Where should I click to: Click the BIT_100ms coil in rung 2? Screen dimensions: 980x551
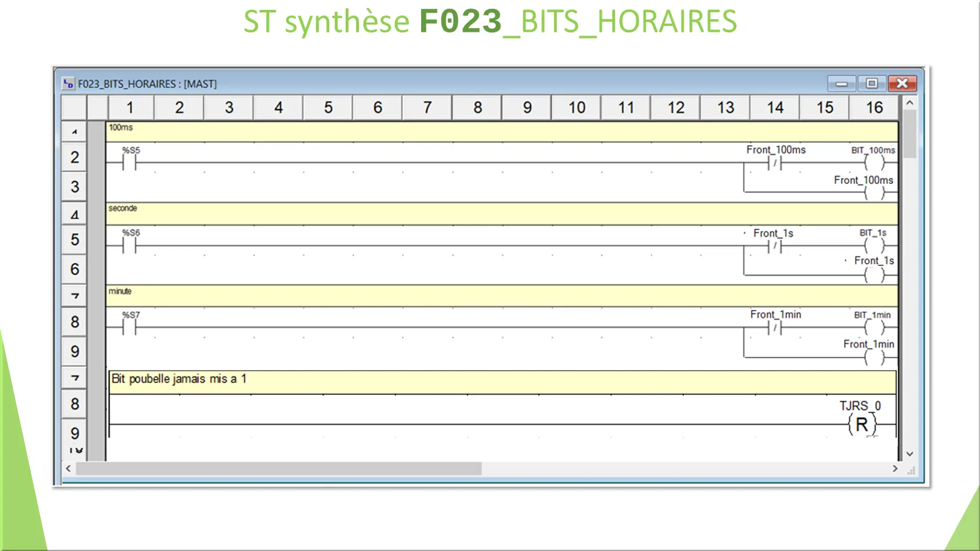(x=874, y=162)
